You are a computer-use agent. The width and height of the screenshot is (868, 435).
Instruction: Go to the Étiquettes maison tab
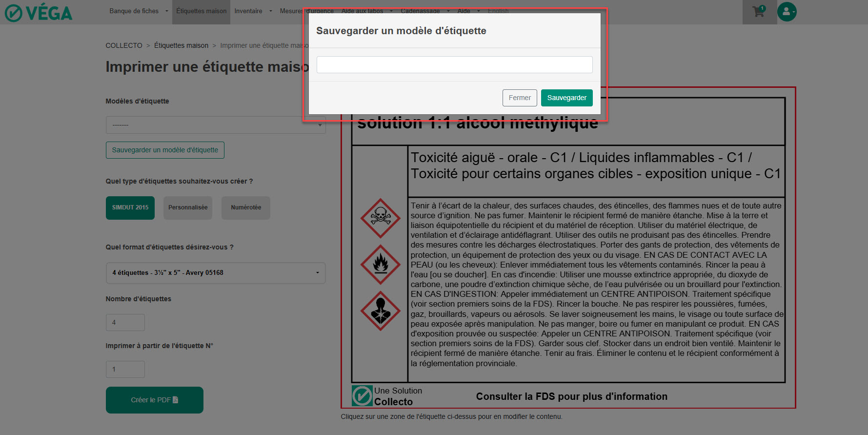pos(202,11)
